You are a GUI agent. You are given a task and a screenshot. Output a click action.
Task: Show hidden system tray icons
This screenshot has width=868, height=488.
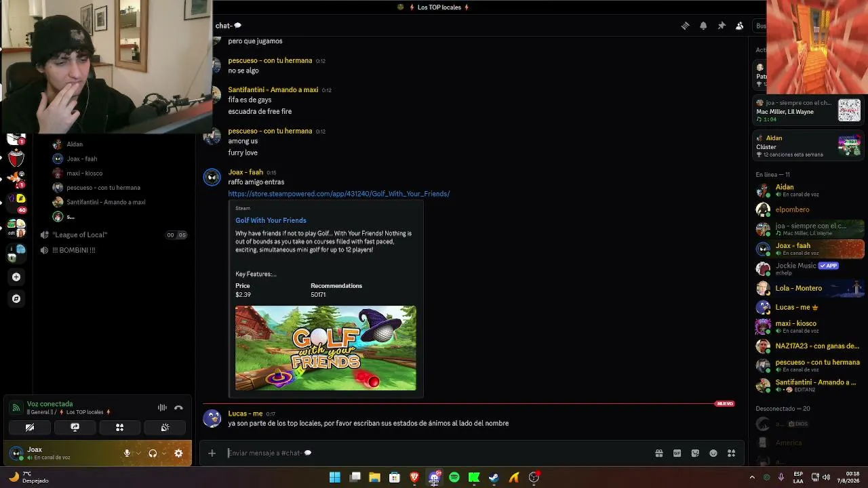coord(752,477)
